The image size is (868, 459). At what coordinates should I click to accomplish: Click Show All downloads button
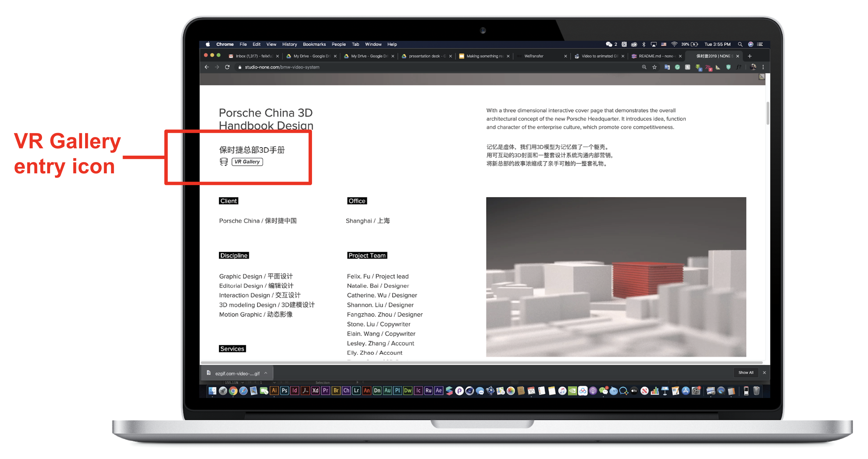point(745,373)
